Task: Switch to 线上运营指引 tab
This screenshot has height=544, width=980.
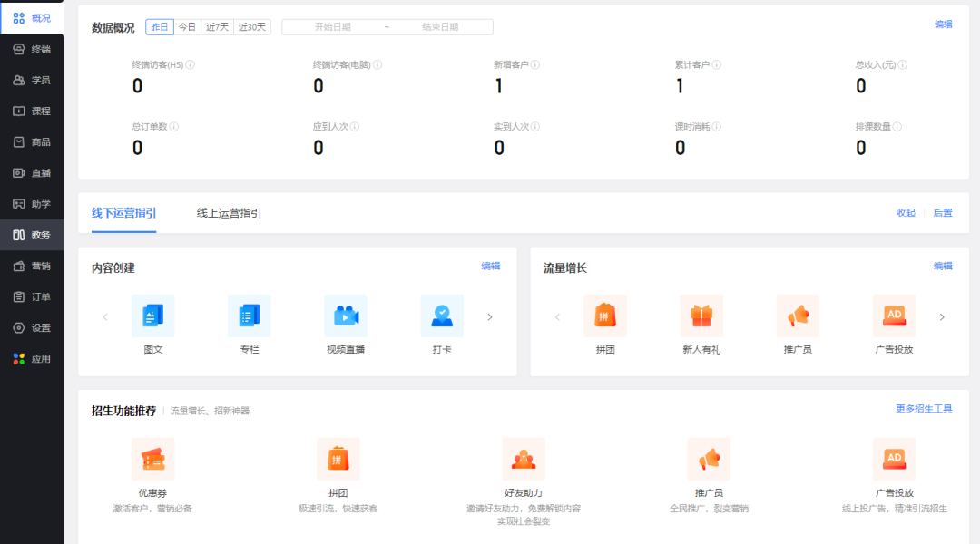Action: coord(229,213)
